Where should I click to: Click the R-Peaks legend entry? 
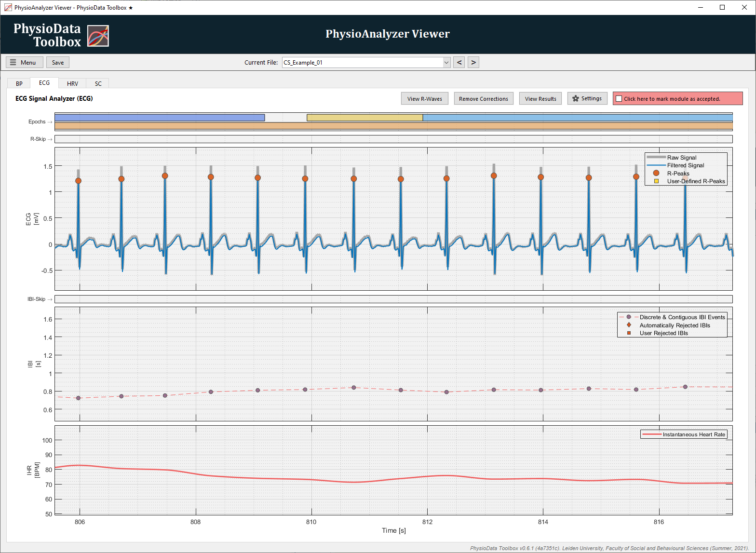click(678, 173)
